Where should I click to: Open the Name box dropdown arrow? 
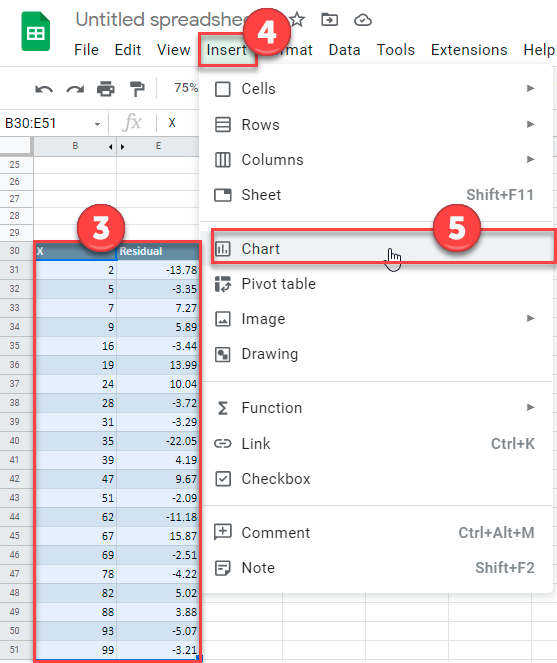pos(97,124)
